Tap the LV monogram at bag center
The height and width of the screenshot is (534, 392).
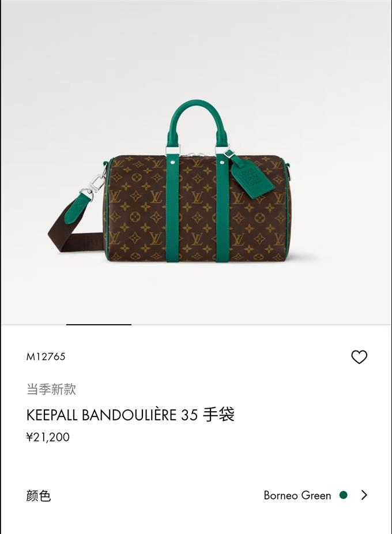[197, 197]
